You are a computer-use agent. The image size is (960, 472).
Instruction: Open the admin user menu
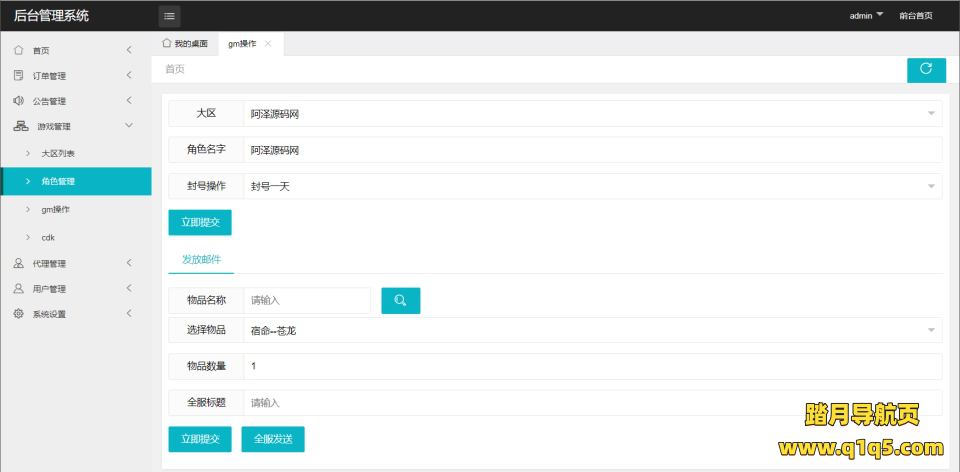[x=865, y=16]
